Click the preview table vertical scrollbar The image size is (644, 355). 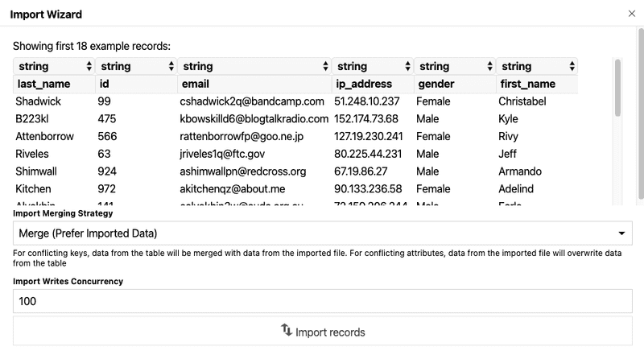click(617, 89)
